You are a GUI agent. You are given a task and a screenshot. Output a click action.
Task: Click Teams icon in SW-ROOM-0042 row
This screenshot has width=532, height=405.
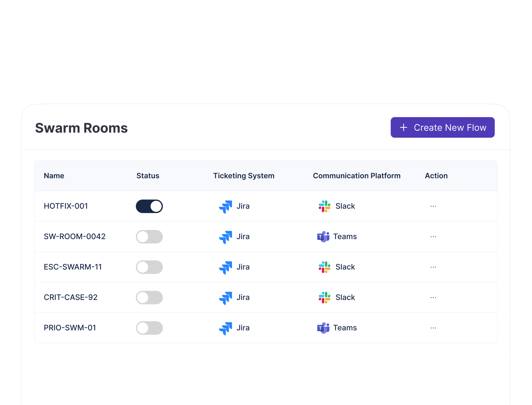[323, 237]
